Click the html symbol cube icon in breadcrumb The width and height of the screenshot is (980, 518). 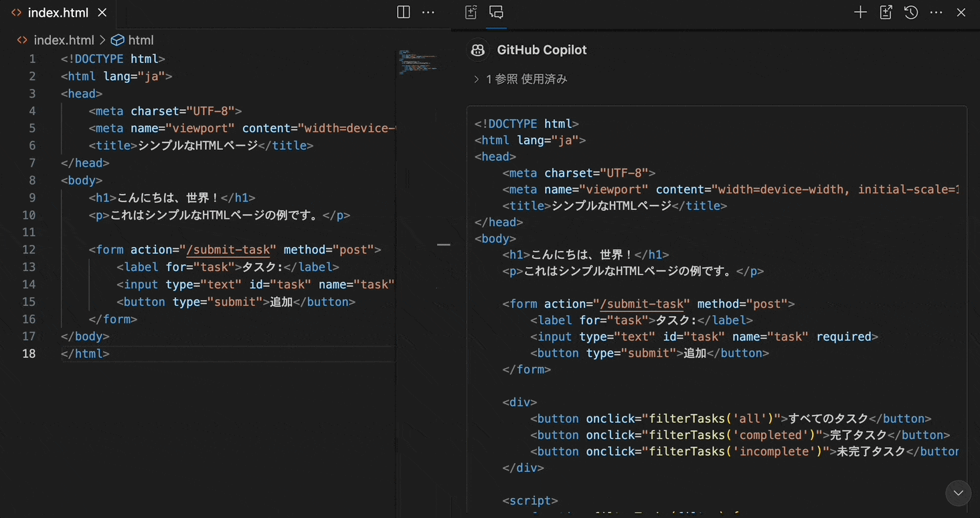(118, 40)
